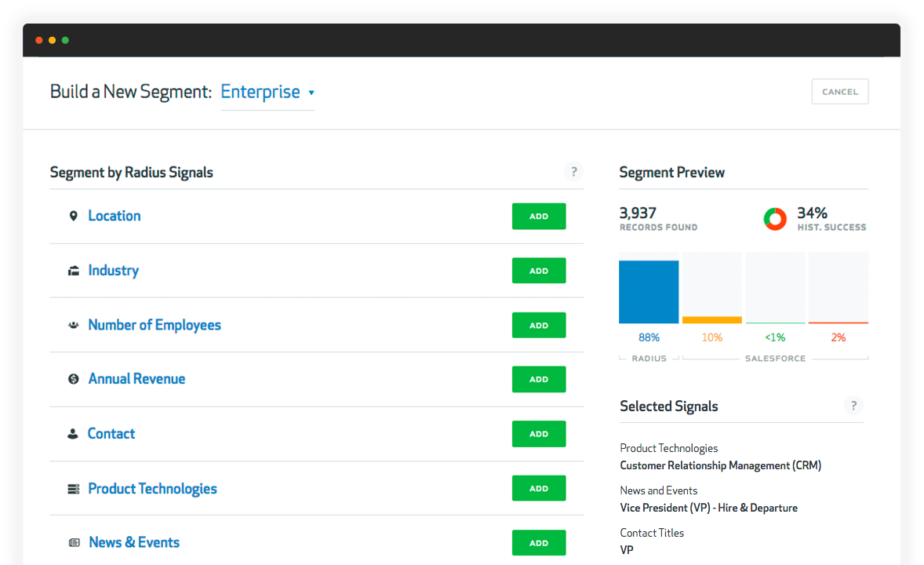
Task: Click the Segment Preview heading
Action: click(671, 172)
